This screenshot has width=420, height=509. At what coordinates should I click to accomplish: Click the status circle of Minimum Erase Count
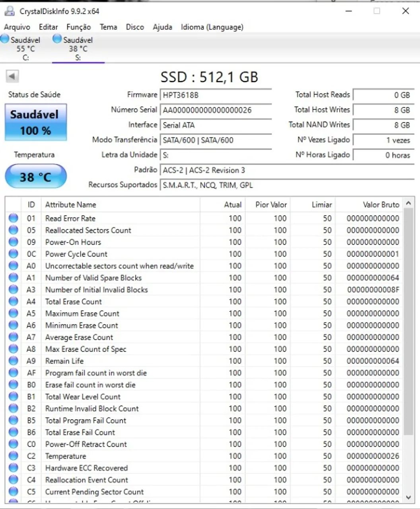click(x=14, y=325)
